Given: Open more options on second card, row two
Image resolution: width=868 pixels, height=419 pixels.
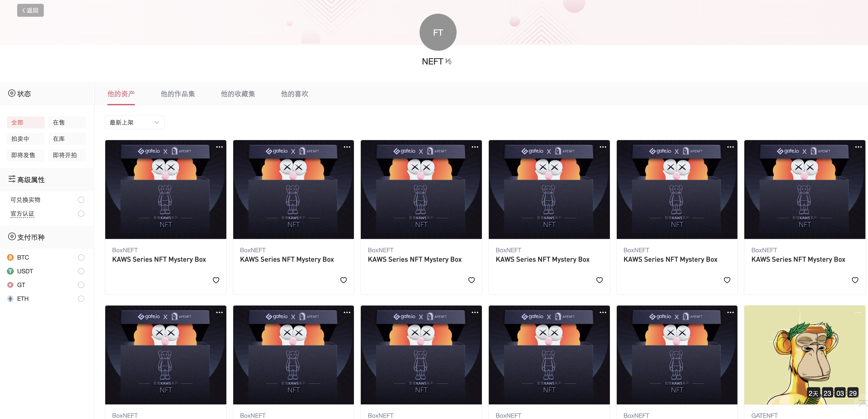Looking at the screenshot, I should [347, 312].
